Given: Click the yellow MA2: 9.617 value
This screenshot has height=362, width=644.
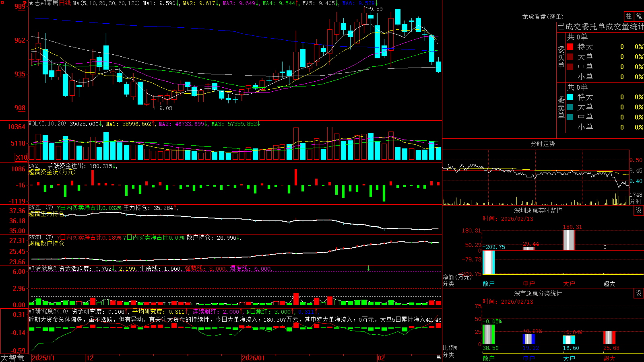Looking at the screenshot, I should pyautogui.click(x=201, y=3).
